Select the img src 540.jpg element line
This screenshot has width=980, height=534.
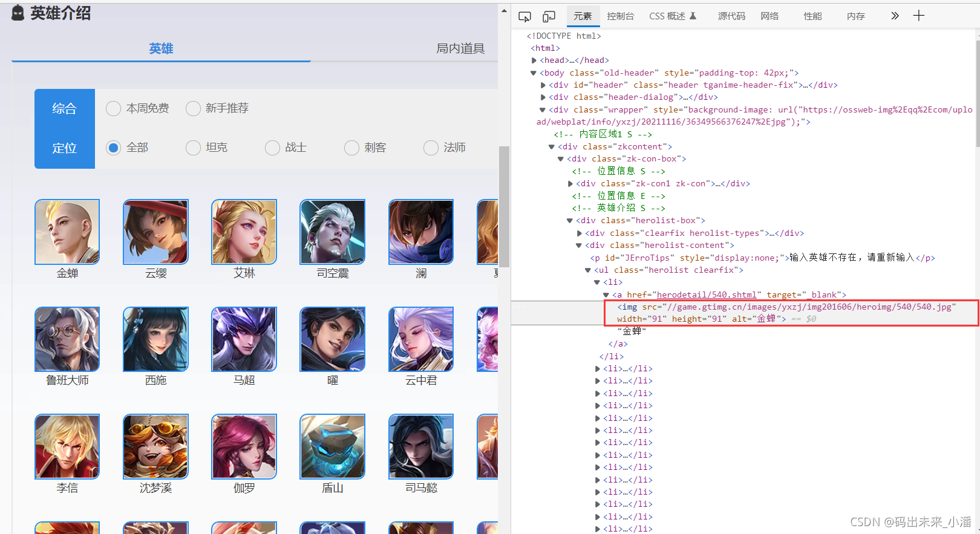tap(792, 313)
